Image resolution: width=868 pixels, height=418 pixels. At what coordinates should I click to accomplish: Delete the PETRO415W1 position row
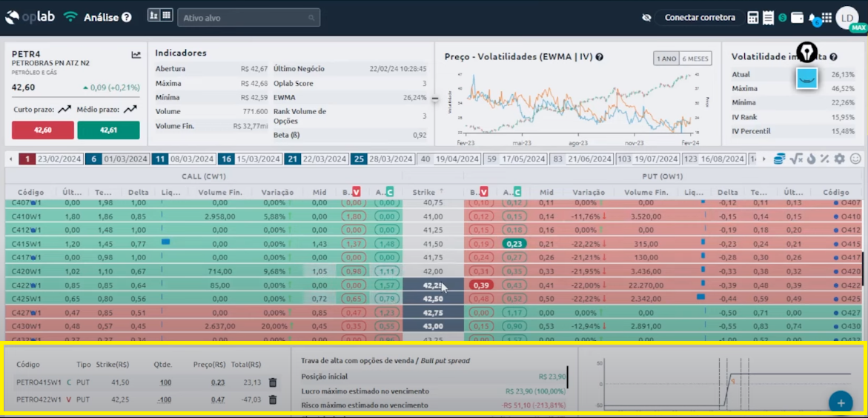(x=273, y=382)
